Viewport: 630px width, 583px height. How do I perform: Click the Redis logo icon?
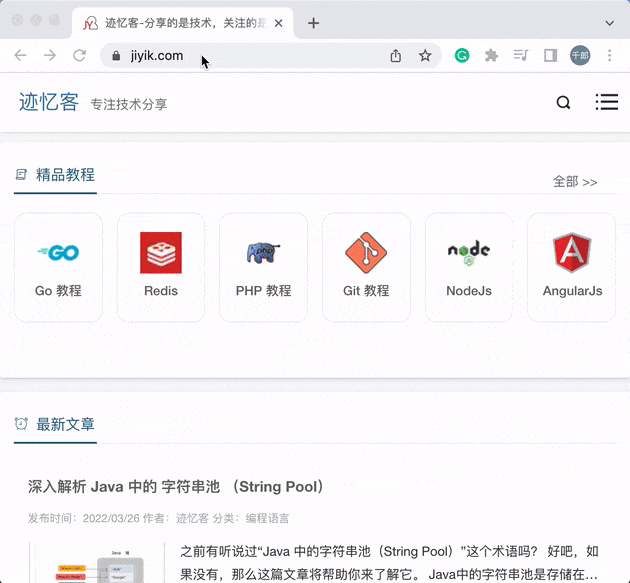(161, 252)
